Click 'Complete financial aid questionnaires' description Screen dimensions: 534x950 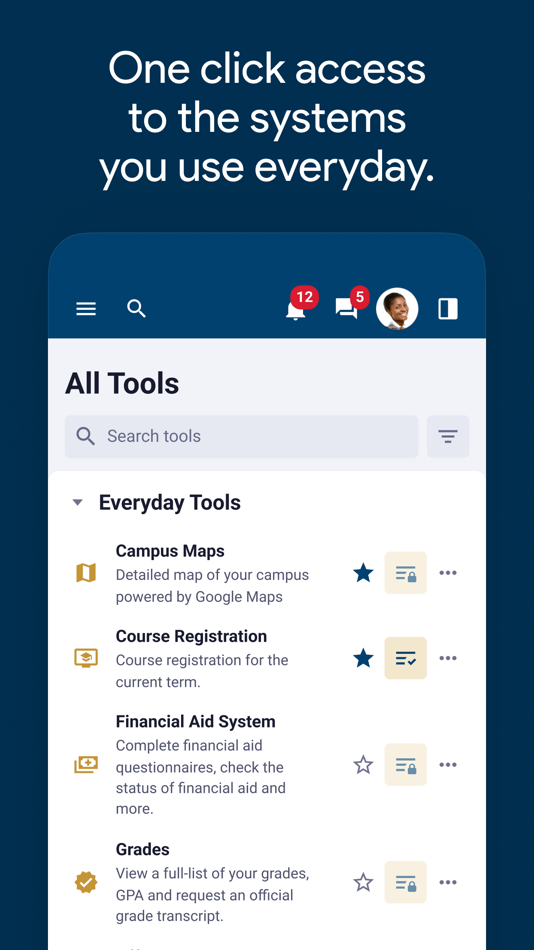tap(201, 777)
